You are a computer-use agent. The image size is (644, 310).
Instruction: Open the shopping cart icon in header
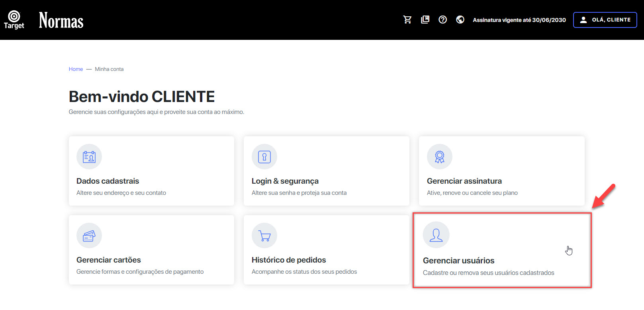(407, 20)
